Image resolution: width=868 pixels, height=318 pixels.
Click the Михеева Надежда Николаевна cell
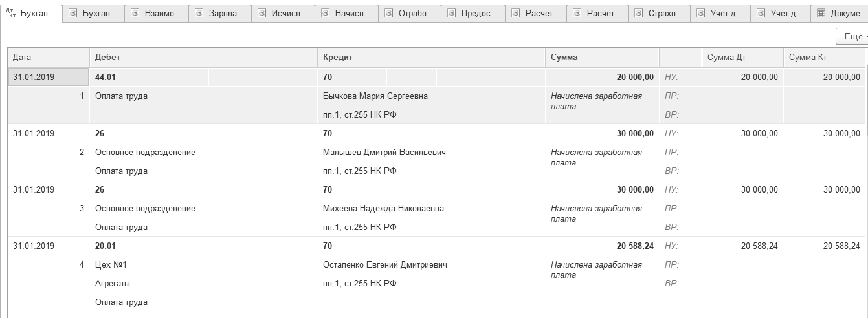click(383, 209)
